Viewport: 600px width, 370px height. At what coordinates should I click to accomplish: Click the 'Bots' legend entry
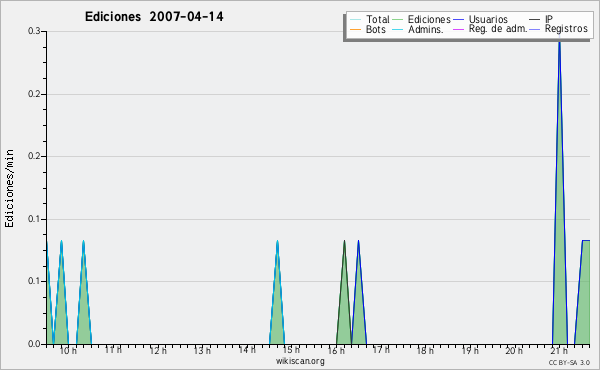click(x=368, y=29)
